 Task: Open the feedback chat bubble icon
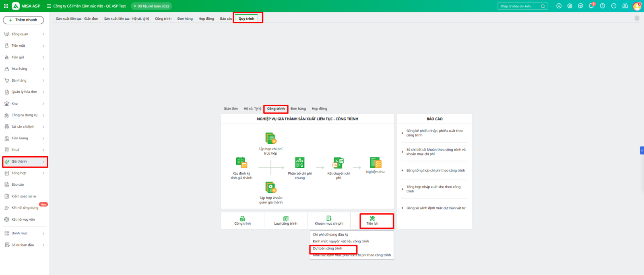point(580,6)
